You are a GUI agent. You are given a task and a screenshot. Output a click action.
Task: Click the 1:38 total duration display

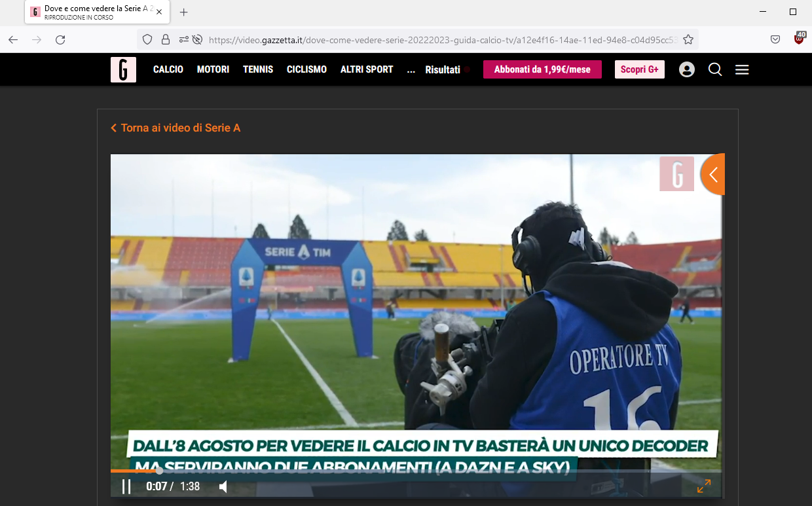coord(190,486)
